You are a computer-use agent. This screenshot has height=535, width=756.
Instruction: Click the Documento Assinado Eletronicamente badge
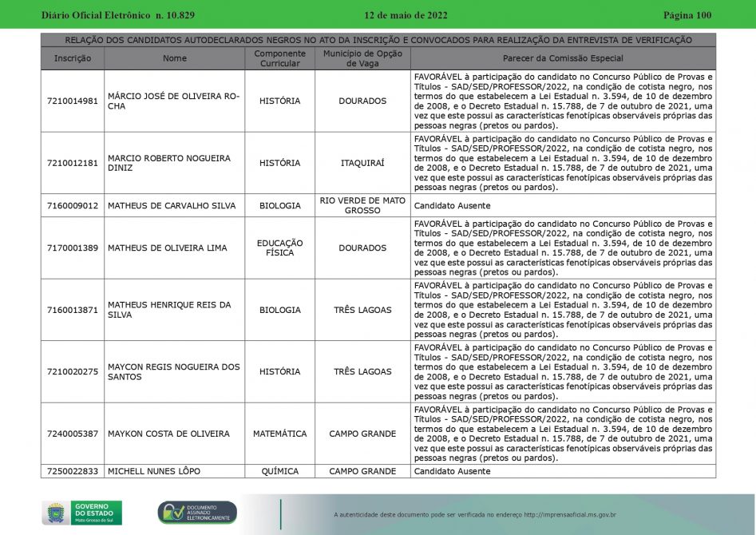(x=196, y=513)
